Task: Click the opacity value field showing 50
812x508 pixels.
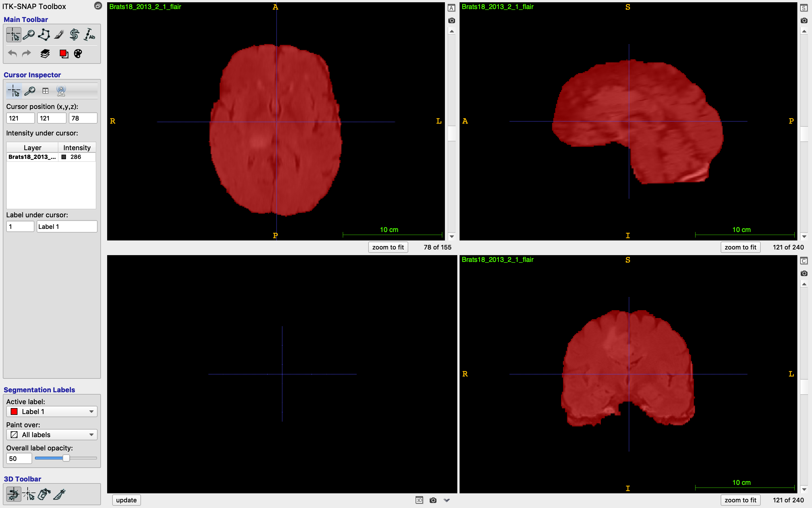Action: (x=19, y=459)
